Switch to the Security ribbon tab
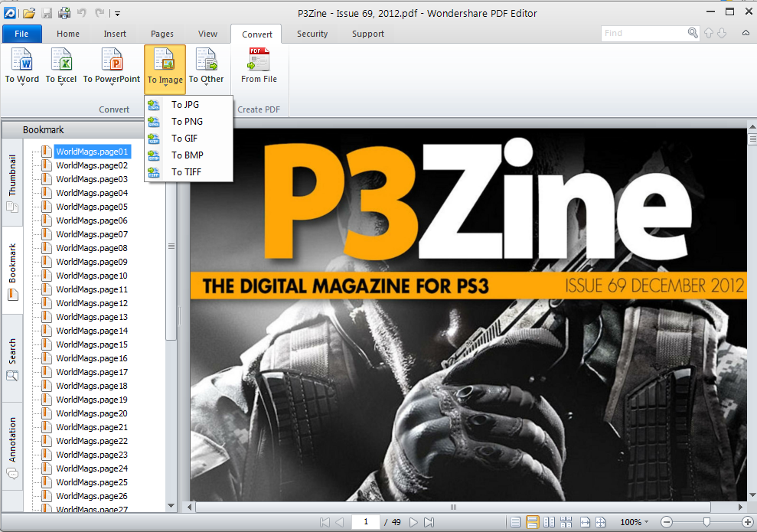This screenshot has width=757, height=532. click(x=312, y=34)
